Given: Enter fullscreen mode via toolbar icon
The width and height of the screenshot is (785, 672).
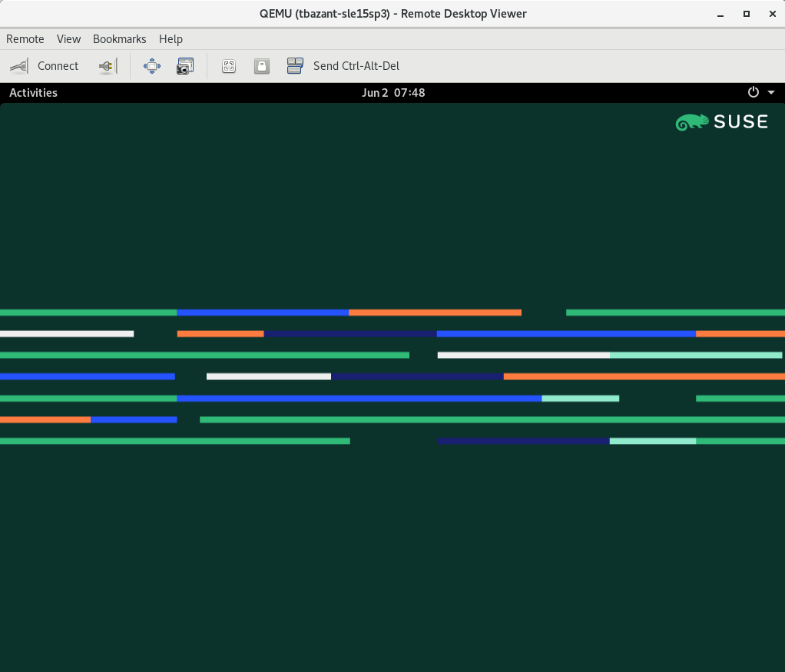Looking at the screenshot, I should pyautogui.click(x=152, y=66).
